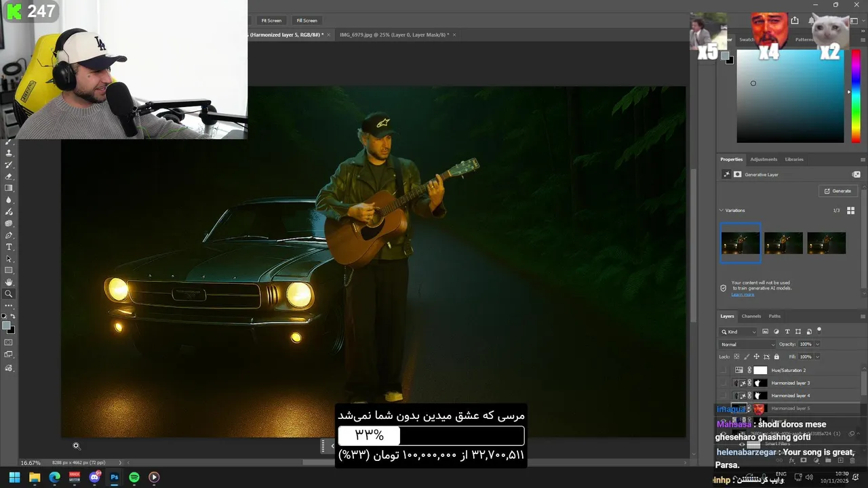Switch to the Libraries tab
Viewport: 868px width, 488px height.
click(x=794, y=159)
